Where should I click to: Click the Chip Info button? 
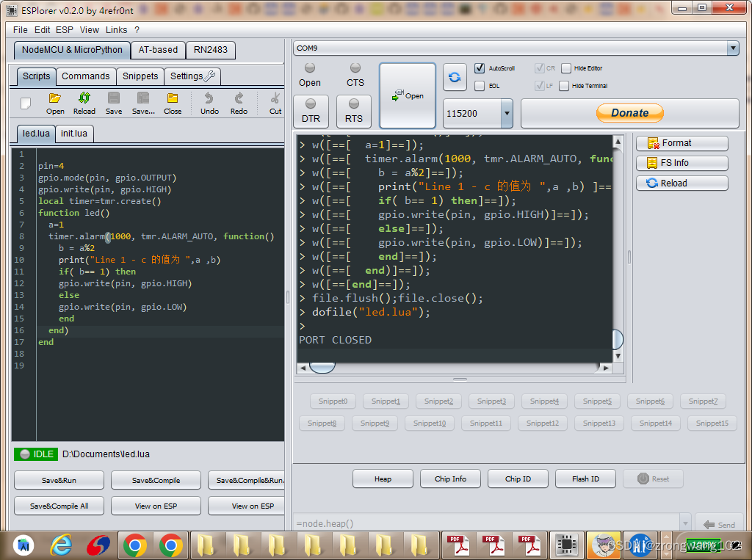(450, 479)
